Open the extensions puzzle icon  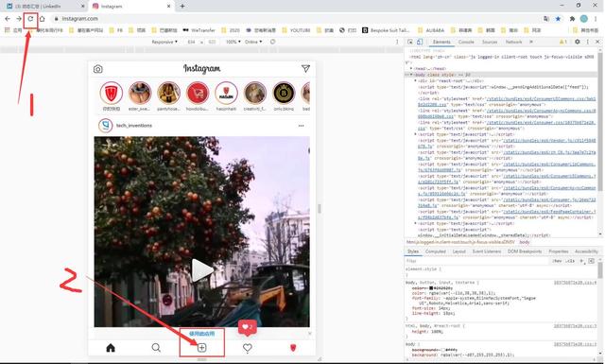pyautogui.click(x=572, y=19)
